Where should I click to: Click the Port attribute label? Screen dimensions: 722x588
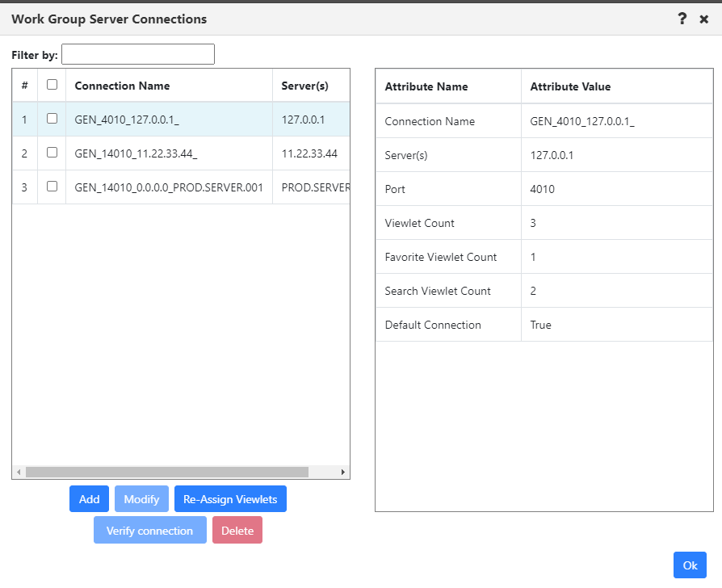click(395, 189)
